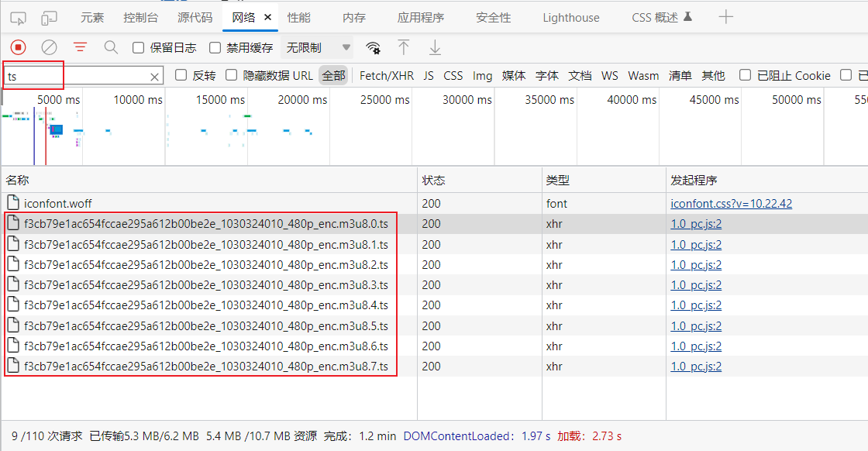Open the Lighthouse tab

(570, 18)
